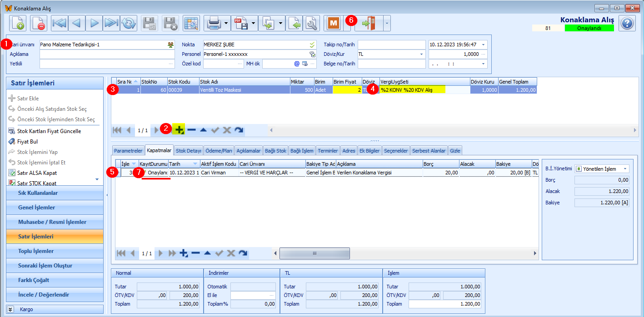
Task: Add a row with the stock grid plus icon
Action: click(x=179, y=130)
